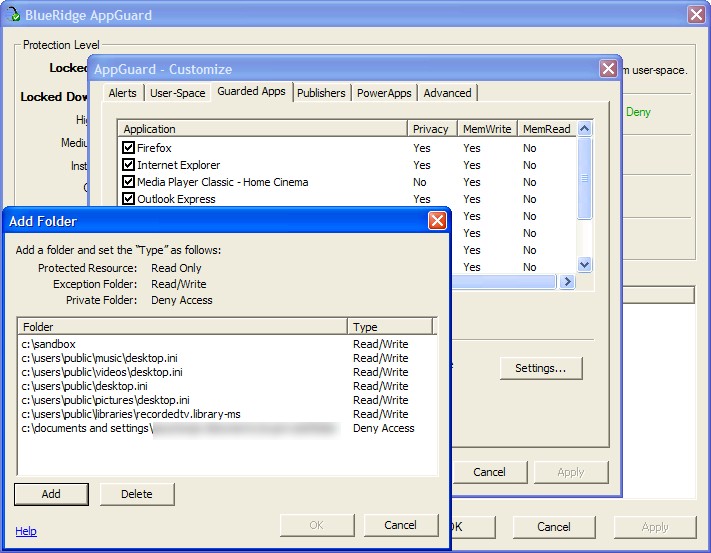Click Firefox's Privacy value Yes
The width and height of the screenshot is (711, 553).
tap(422, 148)
